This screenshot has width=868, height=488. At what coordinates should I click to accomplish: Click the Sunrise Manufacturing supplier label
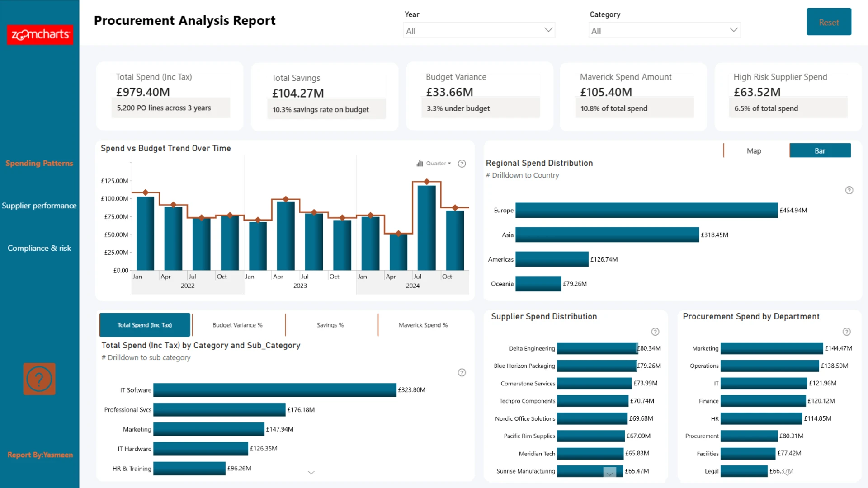[x=525, y=471]
